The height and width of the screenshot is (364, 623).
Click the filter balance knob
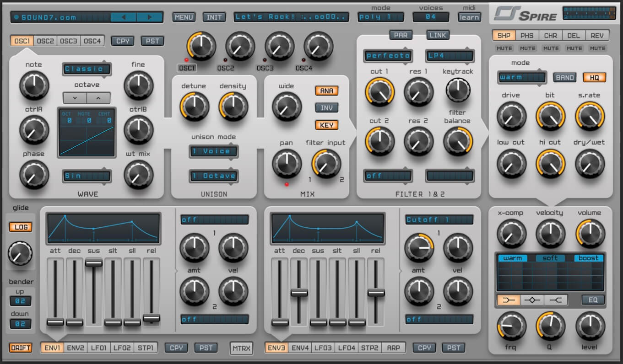pyautogui.click(x=458, y=141)
